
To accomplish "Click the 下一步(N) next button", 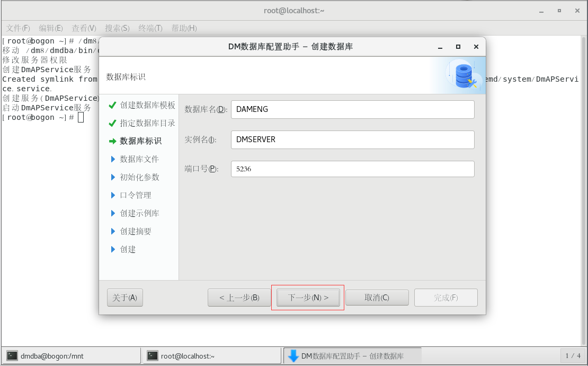I will tap(308, 298).
